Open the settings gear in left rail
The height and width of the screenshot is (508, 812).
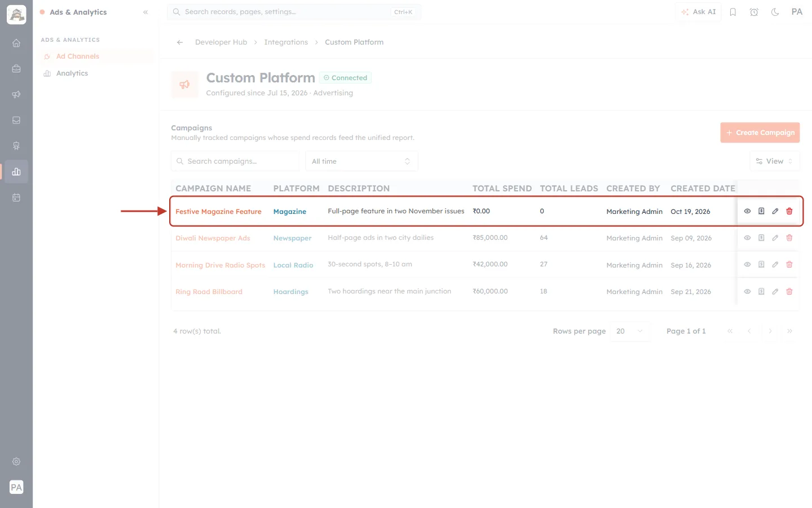(x=16, y=462)
